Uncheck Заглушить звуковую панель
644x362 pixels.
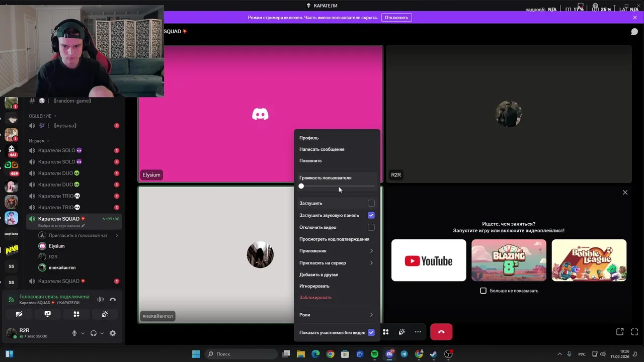point(371,215)
